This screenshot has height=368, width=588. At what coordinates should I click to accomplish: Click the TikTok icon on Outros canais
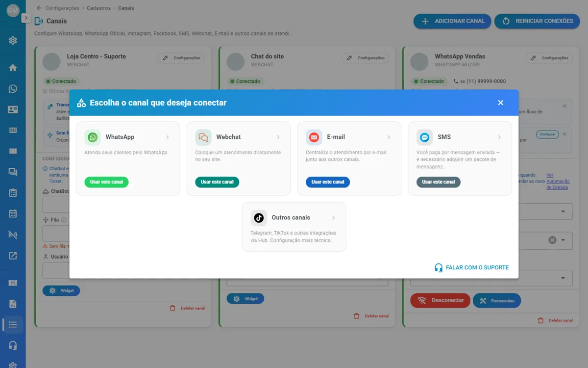click(x=259, y=218)
